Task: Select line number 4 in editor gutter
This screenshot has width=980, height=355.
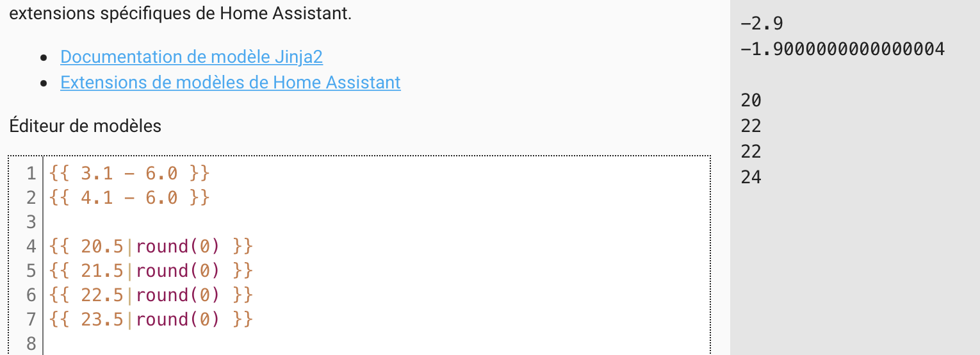Action: (31, 247)
